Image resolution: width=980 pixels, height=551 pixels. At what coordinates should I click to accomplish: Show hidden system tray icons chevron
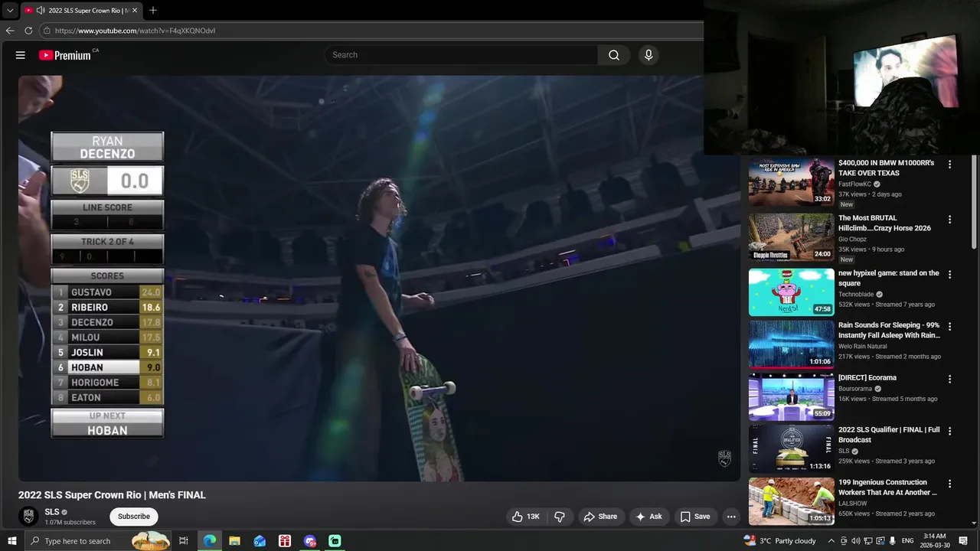pyautogui.click(x=831, y=541)
